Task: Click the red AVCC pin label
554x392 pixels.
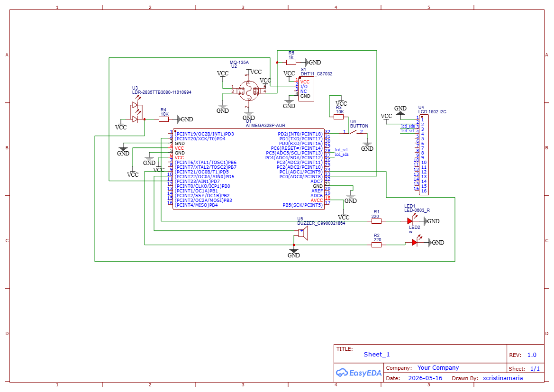Action: coord(317,201)
